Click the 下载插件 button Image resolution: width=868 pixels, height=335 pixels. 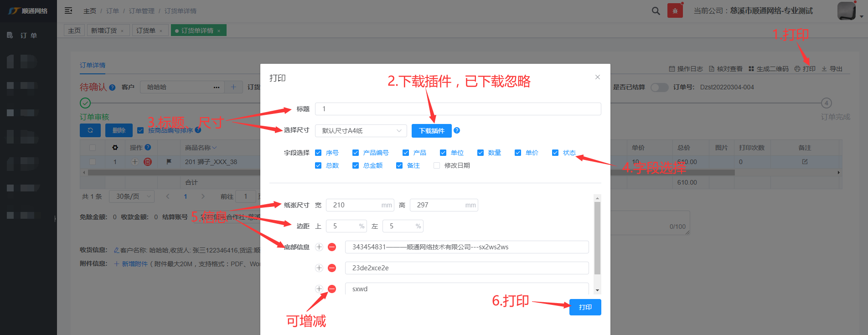(431, 131)
